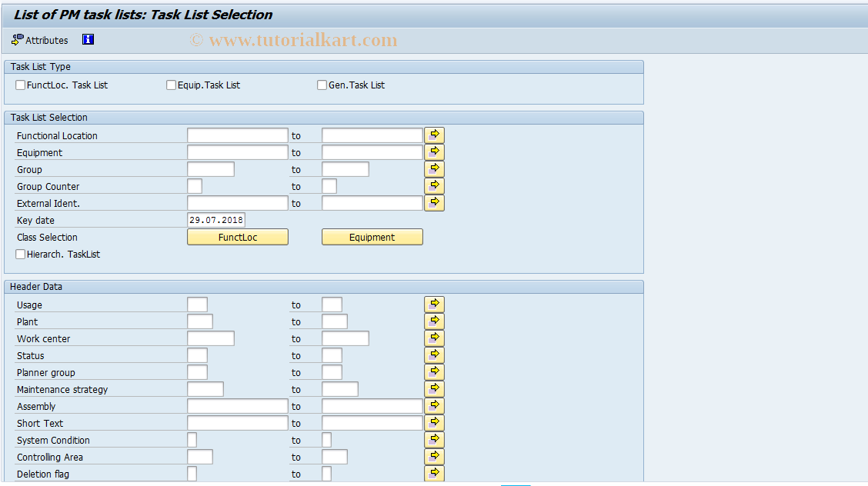
Task: Focus the Functional Location from field
Action: (x=238, y=135)
